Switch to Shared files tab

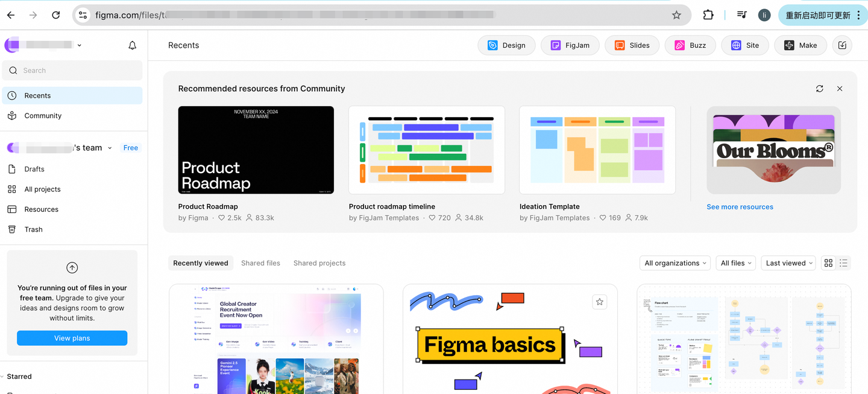click(x=260, y=263)
